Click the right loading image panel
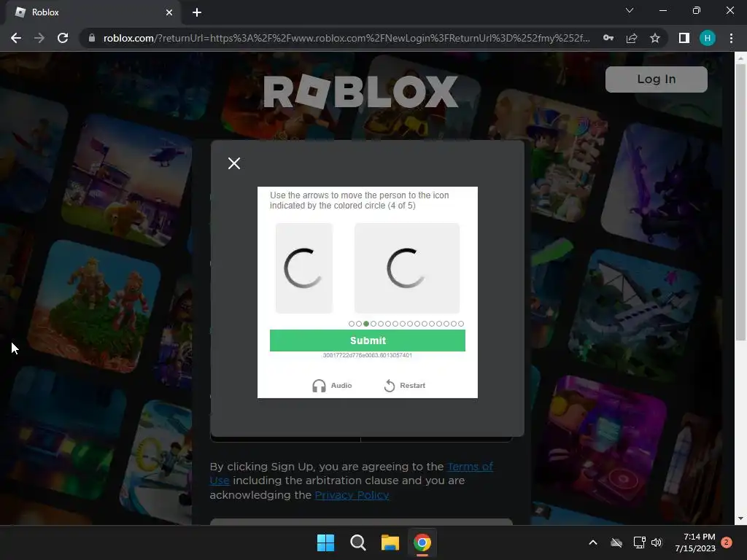Viewport: 747px width, 560px height. coord(407,268)
